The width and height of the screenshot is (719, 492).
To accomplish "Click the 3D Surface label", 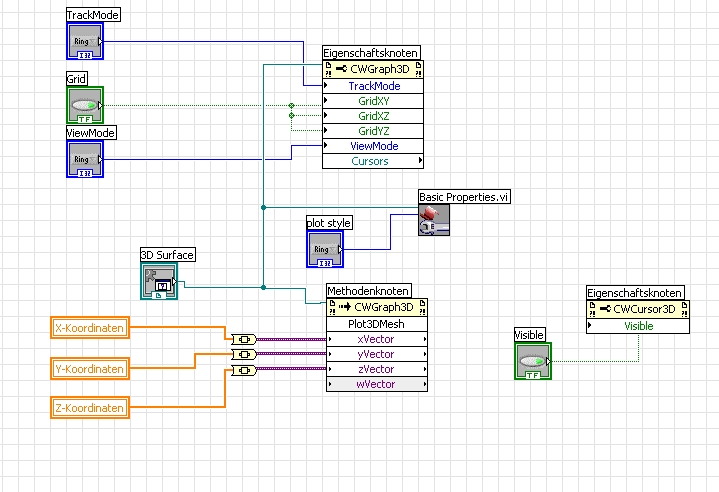I will click(x=168, y=254).
